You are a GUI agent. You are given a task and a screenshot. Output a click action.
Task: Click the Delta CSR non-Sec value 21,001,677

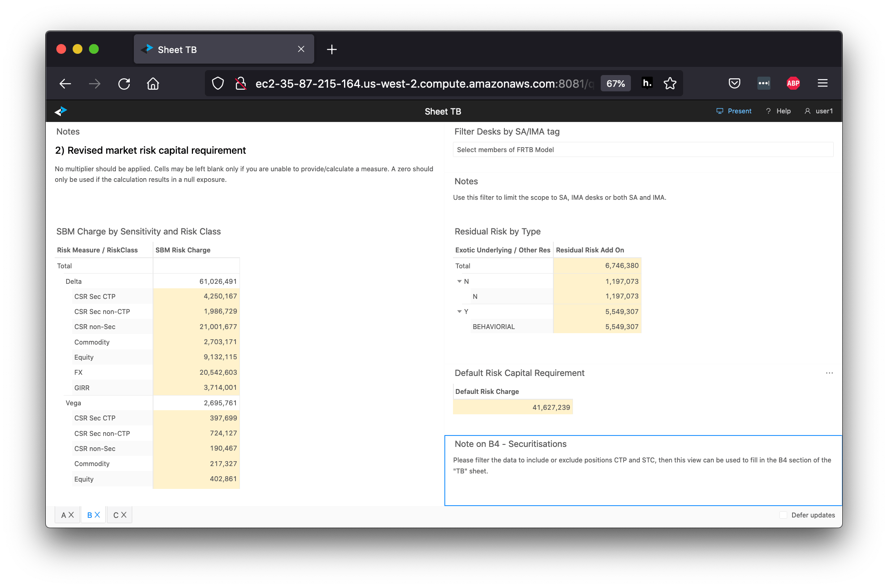point(218,327)
